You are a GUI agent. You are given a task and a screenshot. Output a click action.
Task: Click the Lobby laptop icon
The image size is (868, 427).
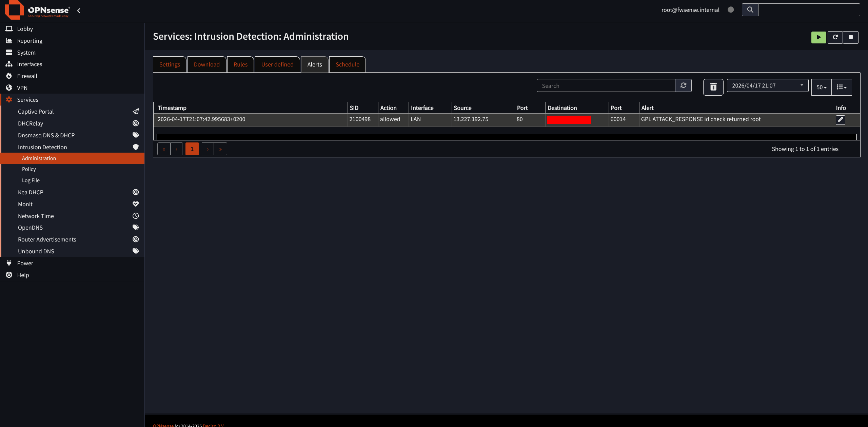pos(9,29)
